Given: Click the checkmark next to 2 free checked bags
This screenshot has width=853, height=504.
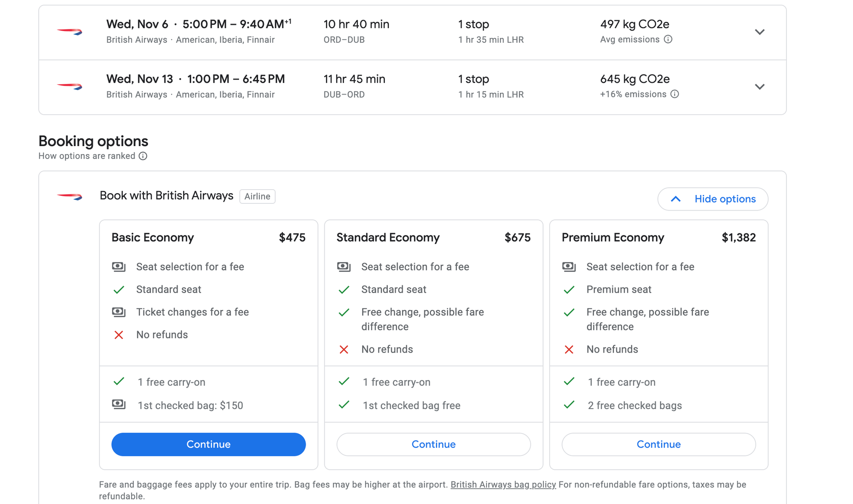Looking at the screenshot, I should (569, 405).
